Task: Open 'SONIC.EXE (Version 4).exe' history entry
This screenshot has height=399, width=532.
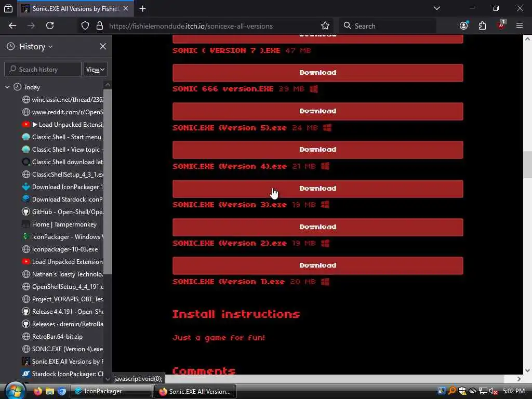Action: pyautogui.click(x=63, y=349)
